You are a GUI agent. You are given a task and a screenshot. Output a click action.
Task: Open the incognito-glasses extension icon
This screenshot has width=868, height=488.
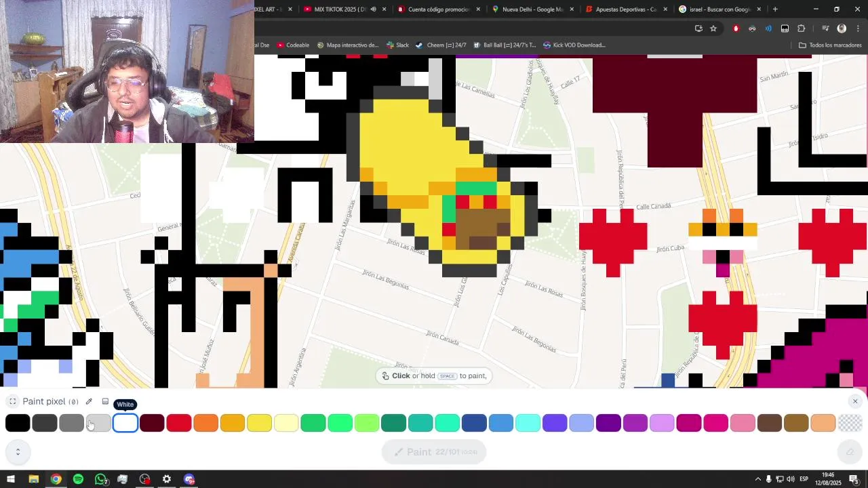752,28
